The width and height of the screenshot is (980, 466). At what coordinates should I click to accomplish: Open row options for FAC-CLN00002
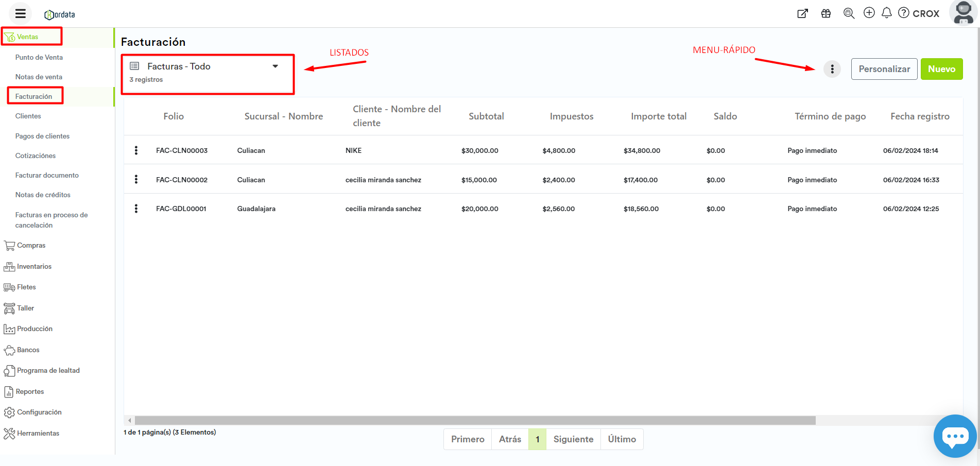click(136, 179)
